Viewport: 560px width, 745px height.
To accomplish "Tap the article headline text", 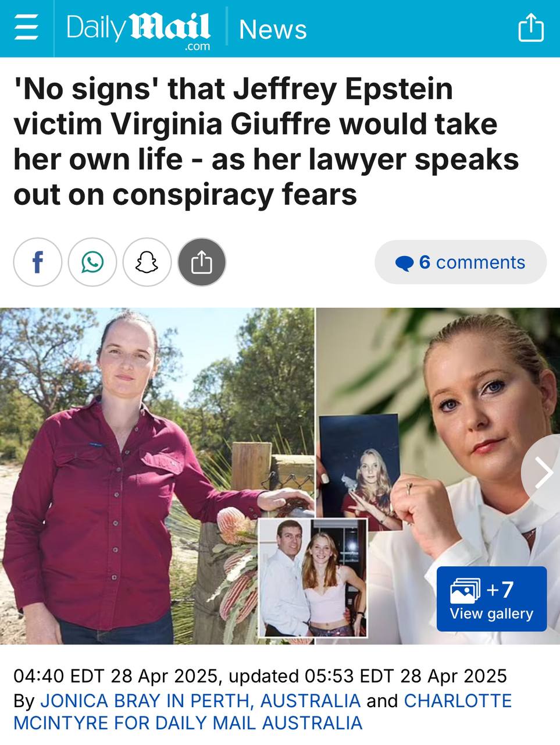I will click(266, 142).
